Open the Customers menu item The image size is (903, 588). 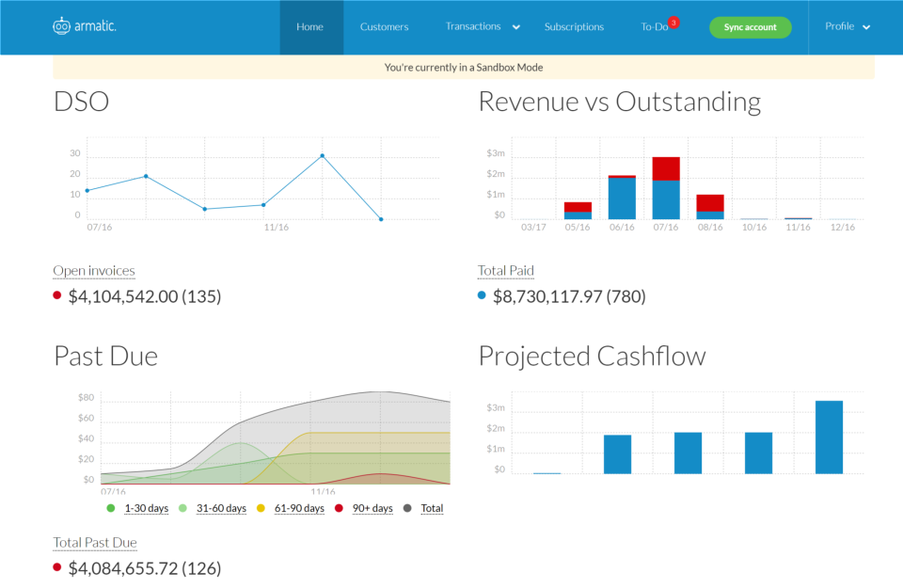[x=384, y=27]
